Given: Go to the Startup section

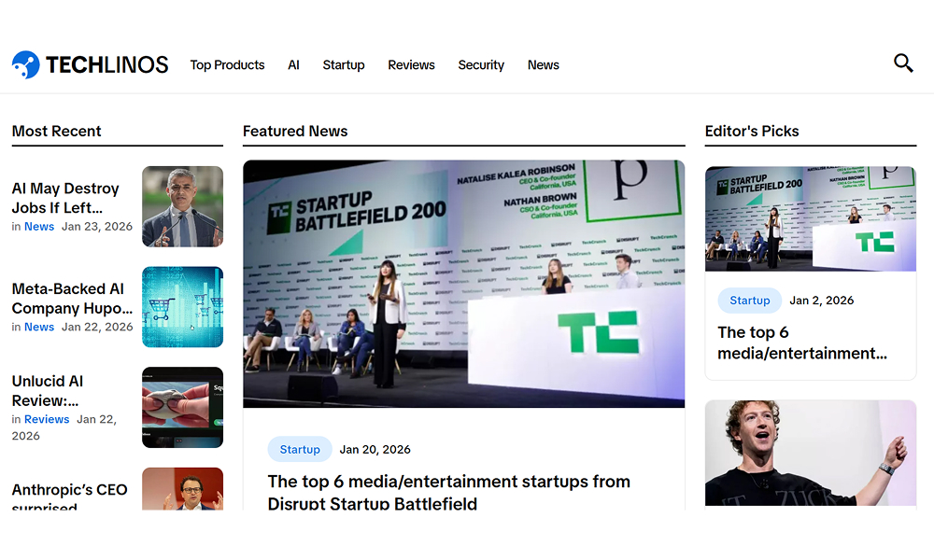Looking at the screenshot, I should click(344, 65).
